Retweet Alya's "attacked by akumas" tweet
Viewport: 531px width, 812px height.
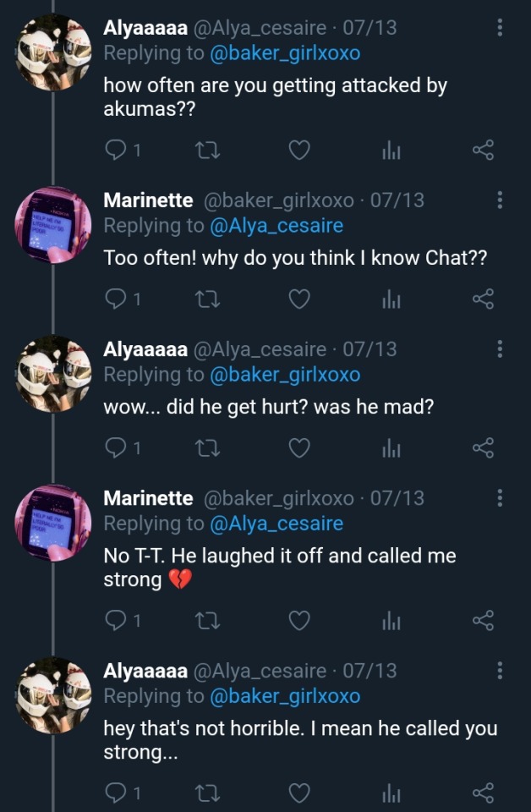pyautogui.click(x=205, y=151)
